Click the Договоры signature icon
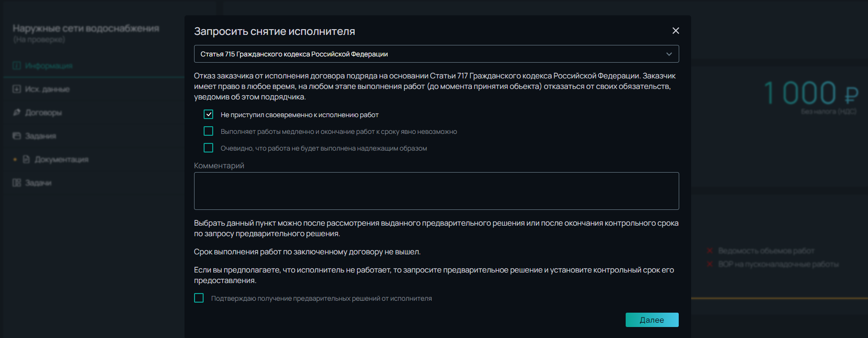Viewport: 868px width, 338px height. point(17,112)
